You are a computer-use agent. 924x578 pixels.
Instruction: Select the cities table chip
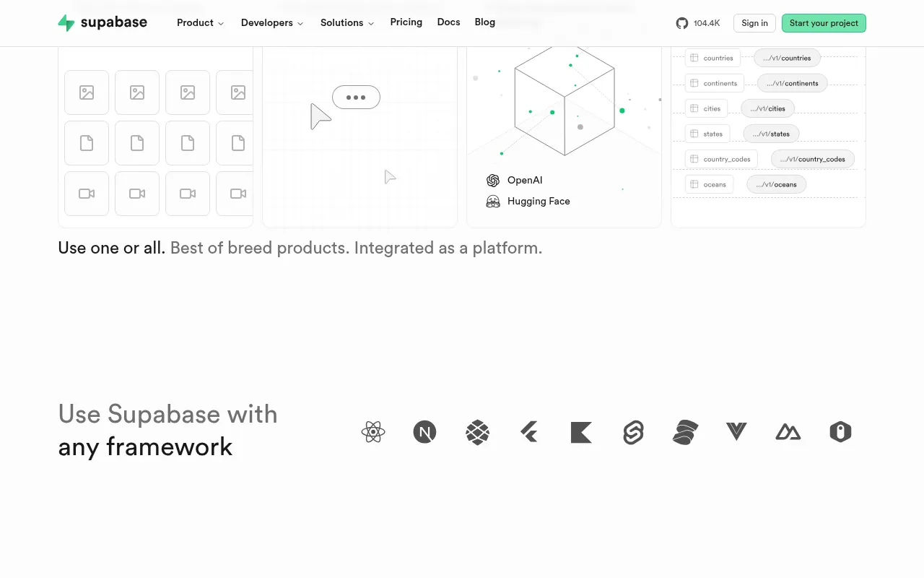tap(707, 108)
